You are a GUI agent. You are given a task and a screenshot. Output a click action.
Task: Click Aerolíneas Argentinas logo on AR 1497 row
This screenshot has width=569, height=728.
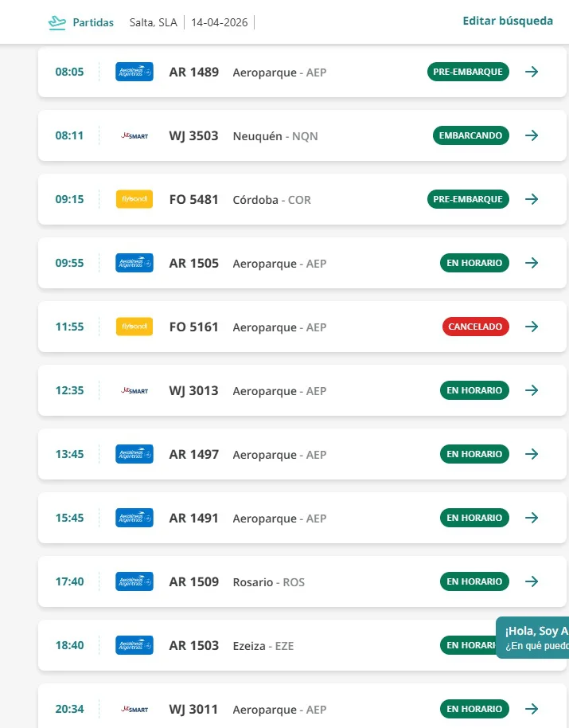point(134,454)
